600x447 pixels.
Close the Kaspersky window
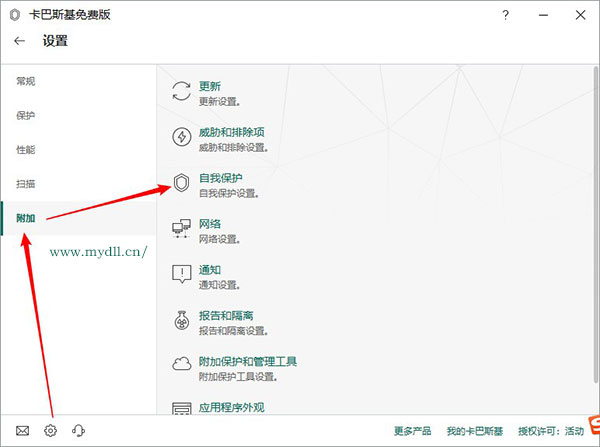(x=580, y=15)
